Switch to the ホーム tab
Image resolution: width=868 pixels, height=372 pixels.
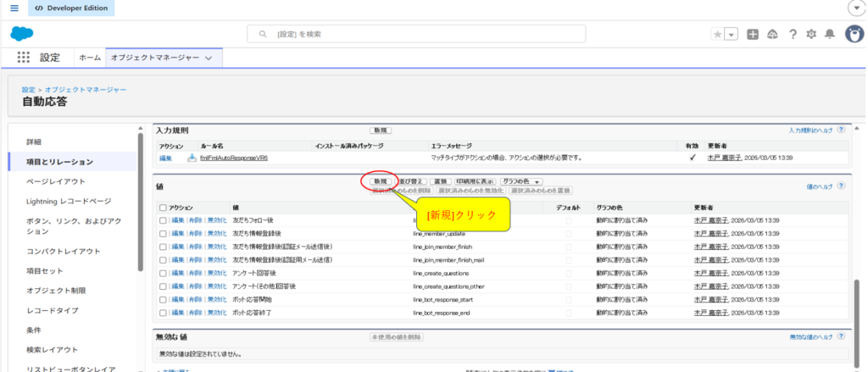[89, 58]
